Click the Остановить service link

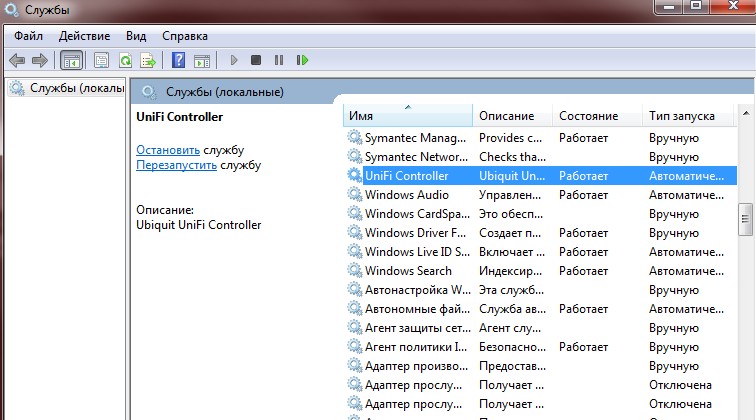[167, 149]
